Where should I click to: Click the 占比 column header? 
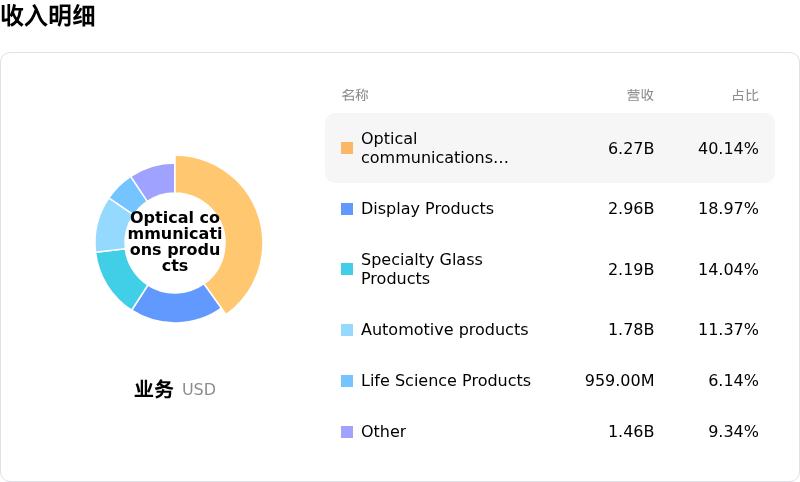(x=745, y=95)
